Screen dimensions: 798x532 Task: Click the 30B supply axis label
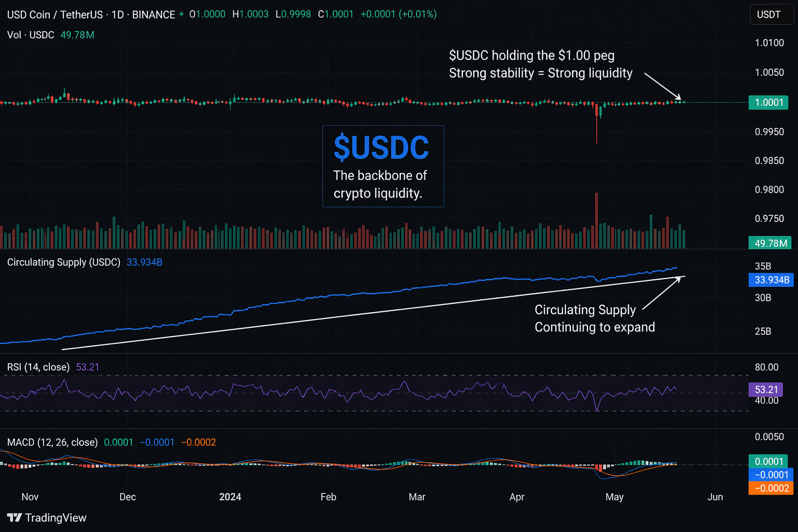click(x=763, y=298)
